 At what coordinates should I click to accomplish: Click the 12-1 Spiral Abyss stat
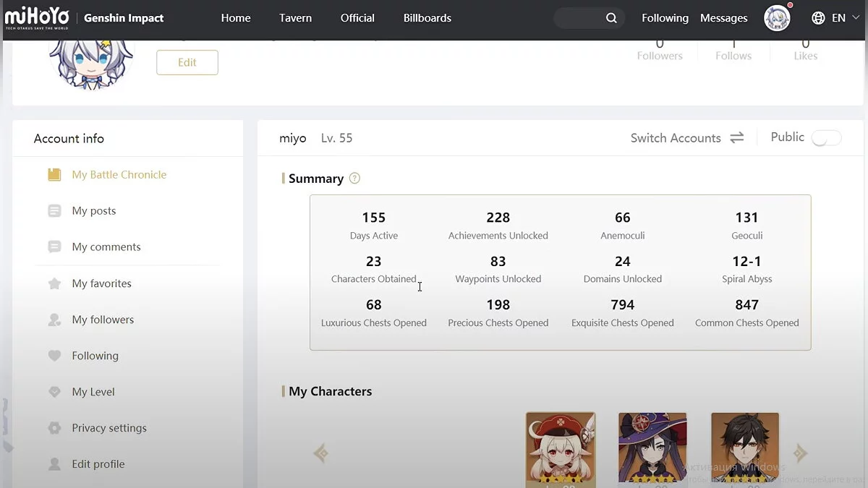[747, 269]
